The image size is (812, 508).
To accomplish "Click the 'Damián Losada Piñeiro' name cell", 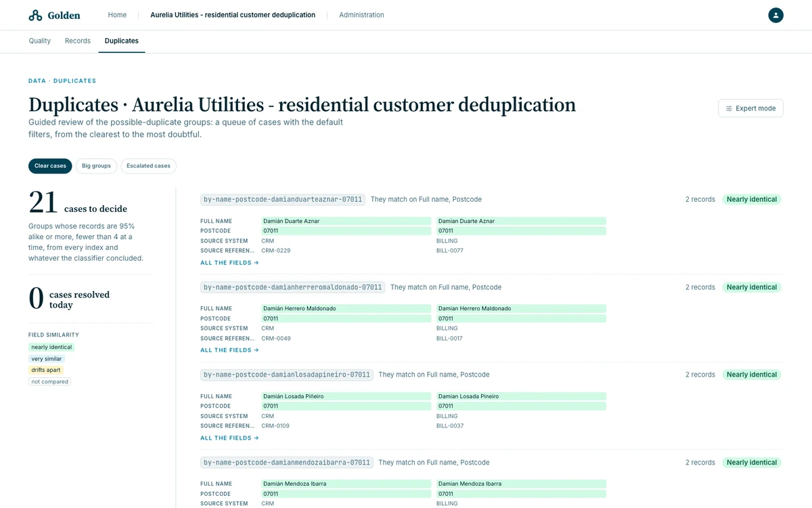I will tap(346, 396).
